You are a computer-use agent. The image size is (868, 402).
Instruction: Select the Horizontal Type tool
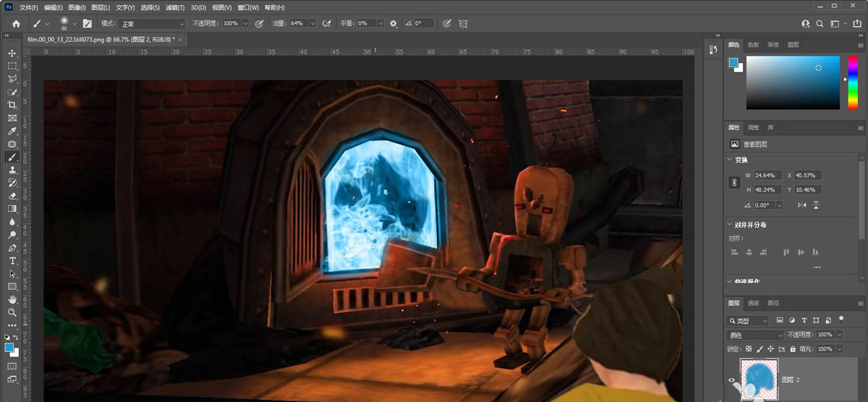pyautogui.click(x=12, y=260)
